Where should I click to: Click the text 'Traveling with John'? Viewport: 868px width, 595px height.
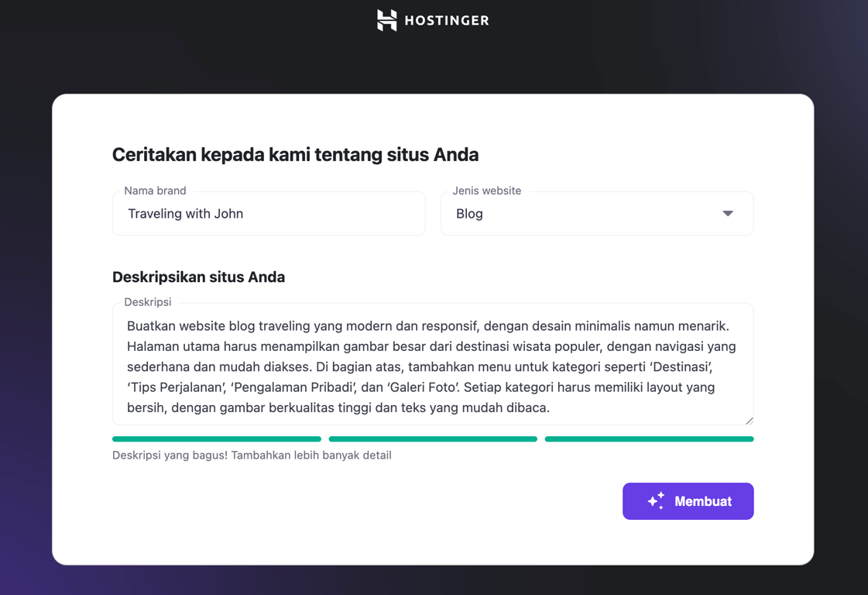185,213
